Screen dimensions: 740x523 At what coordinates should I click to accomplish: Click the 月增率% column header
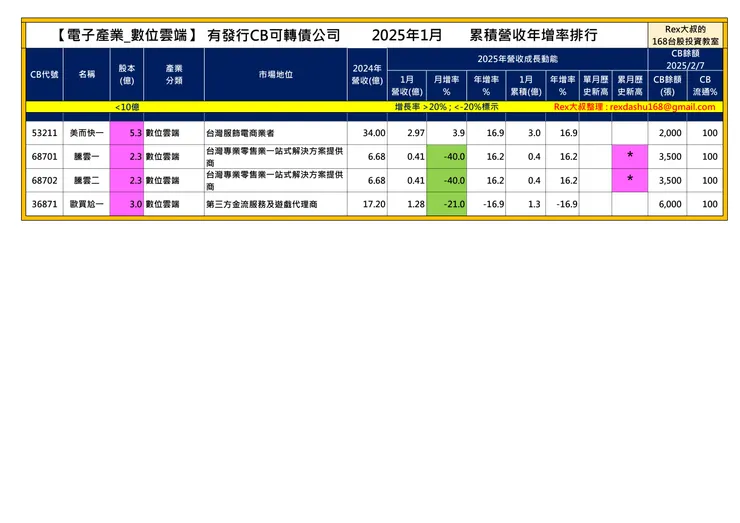point(446,85)
